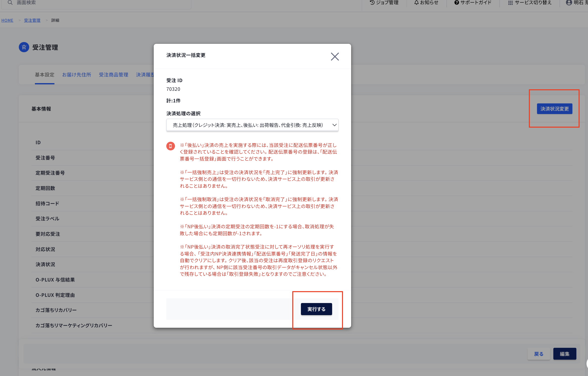Screen dimensions: 588x376
Task: Click the 受注 ID value 70320
Action: point(173,89)
